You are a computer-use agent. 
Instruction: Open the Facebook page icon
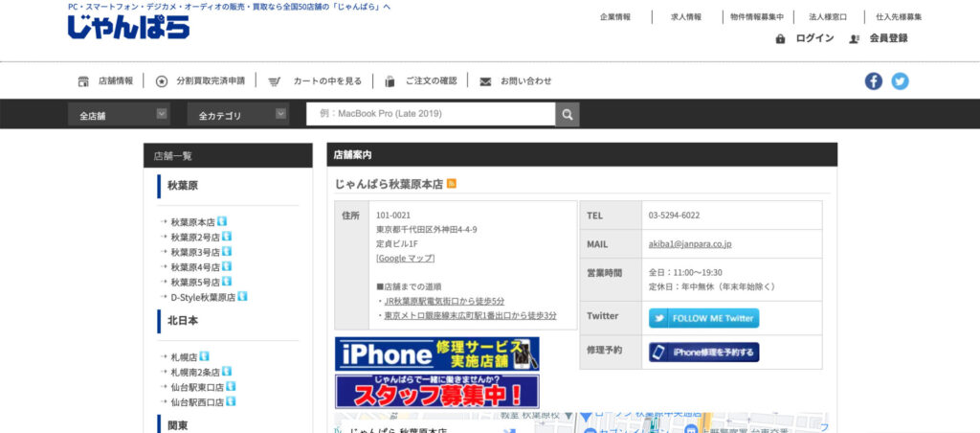coord(873,81)
